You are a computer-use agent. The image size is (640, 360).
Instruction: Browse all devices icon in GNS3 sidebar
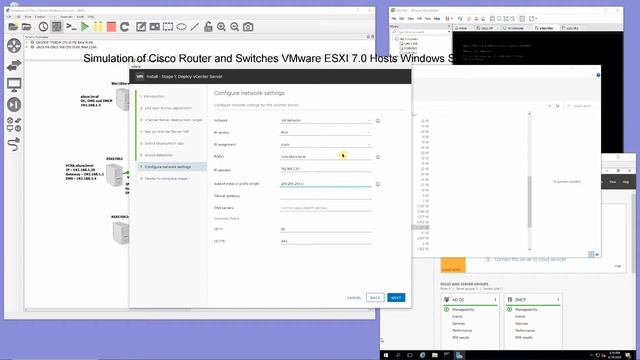point(14,124)
